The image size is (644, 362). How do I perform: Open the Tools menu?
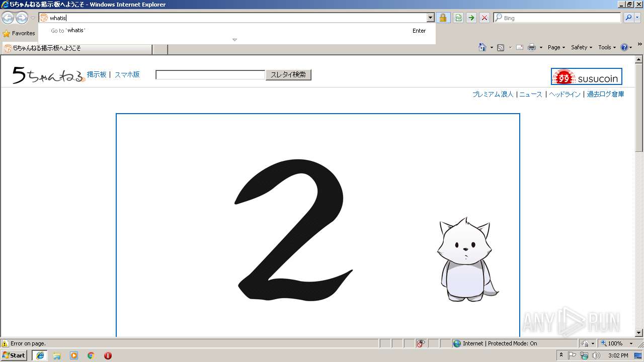pyautogui.click(x=607, y=47)
